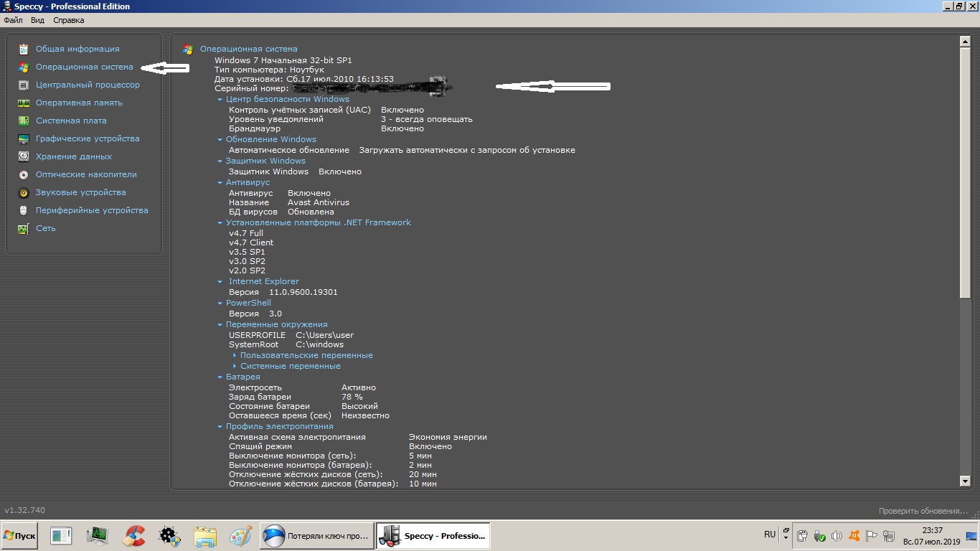Click the RU language indicator
Viewport: 980px width, 551px height.
770,534
